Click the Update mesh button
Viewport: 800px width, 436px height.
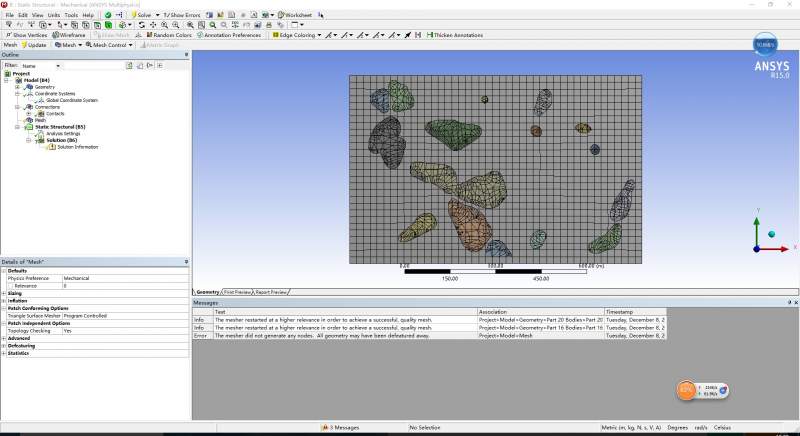tap(34, 45)
